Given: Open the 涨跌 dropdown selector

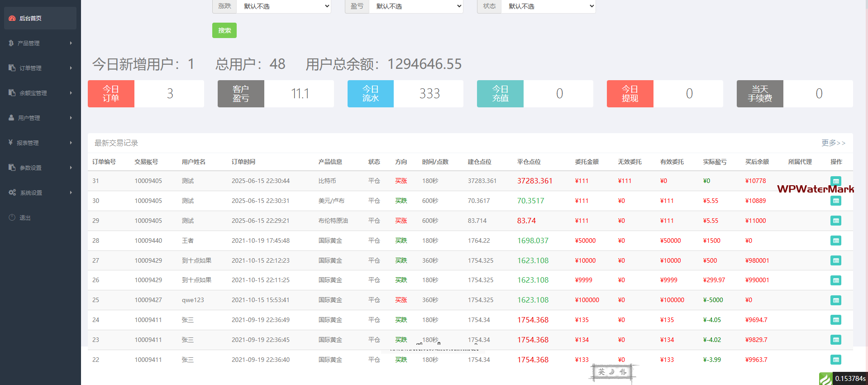Looking at the screenshot, I should (284, 6).
